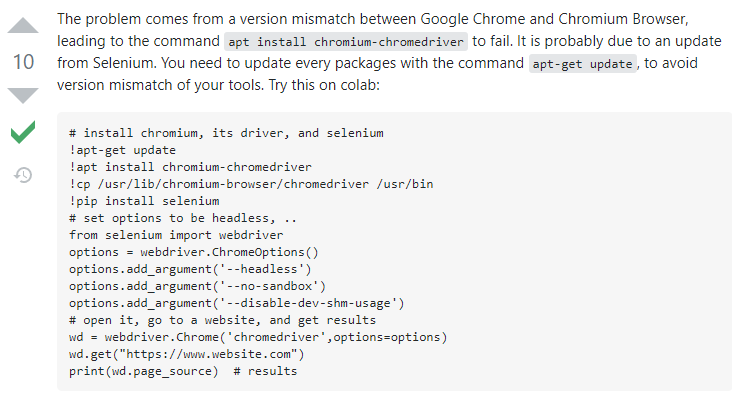Click the 'print(wd.page_source)' line
732x398 pixels.
coord(183,371)
